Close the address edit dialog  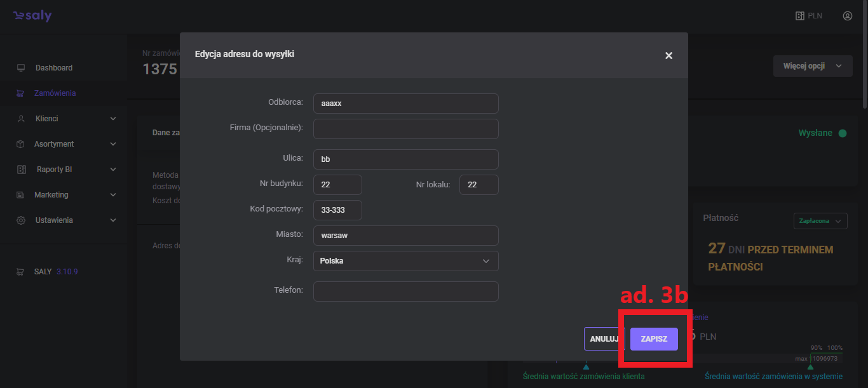click(x=668, y=55)
